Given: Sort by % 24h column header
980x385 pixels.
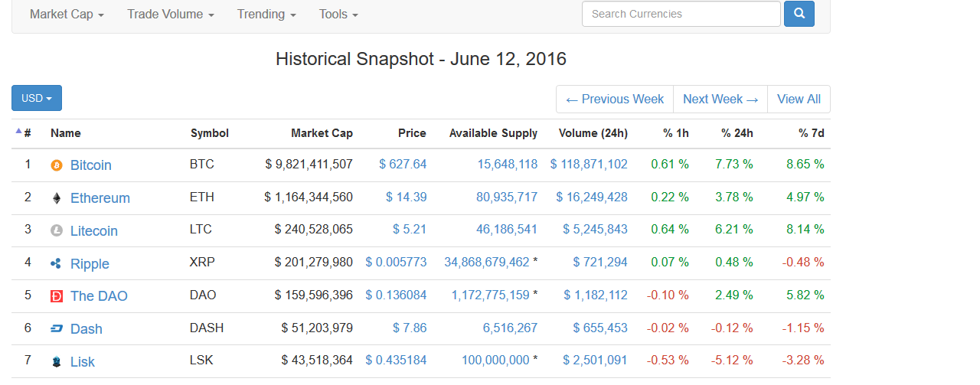Looking at the screenshot, I should 737,133.
